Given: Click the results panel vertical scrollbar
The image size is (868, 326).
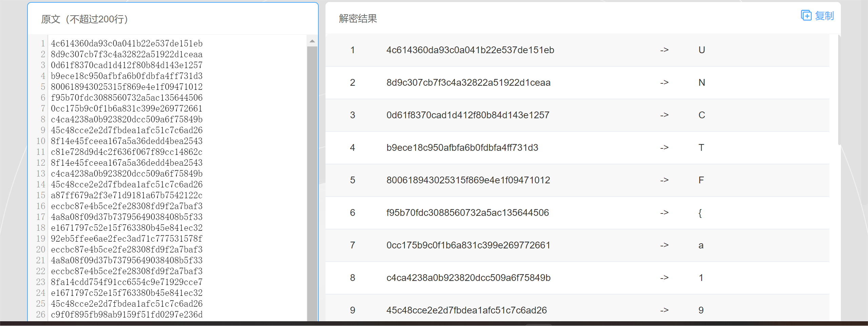Looking at the screenshot, I should coord(839,90).
